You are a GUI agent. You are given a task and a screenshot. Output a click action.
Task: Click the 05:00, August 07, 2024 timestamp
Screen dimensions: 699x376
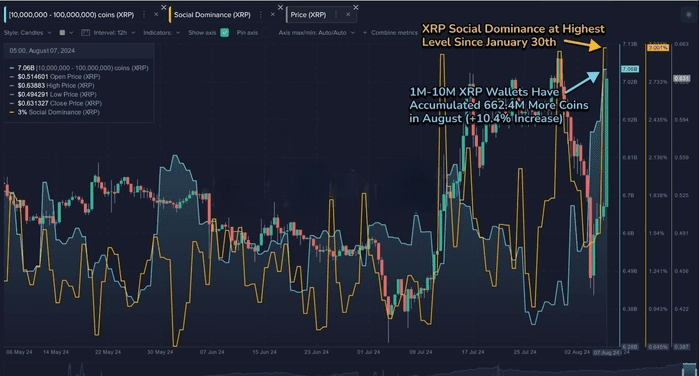[42, 51]
